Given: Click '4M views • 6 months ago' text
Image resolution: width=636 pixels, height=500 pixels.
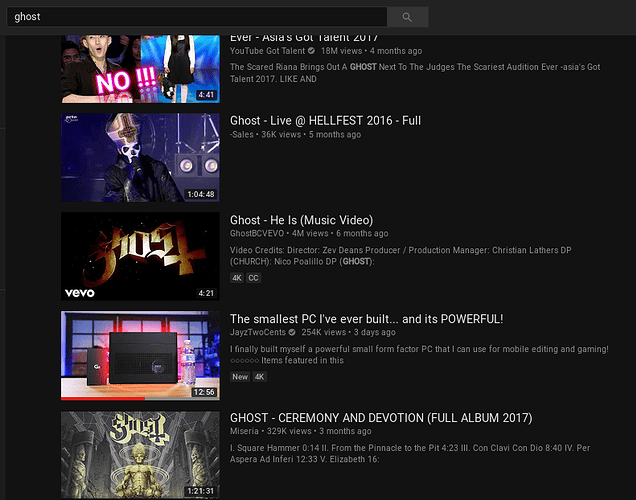Looking at the screenshot, I should click(x=340, y=234).
